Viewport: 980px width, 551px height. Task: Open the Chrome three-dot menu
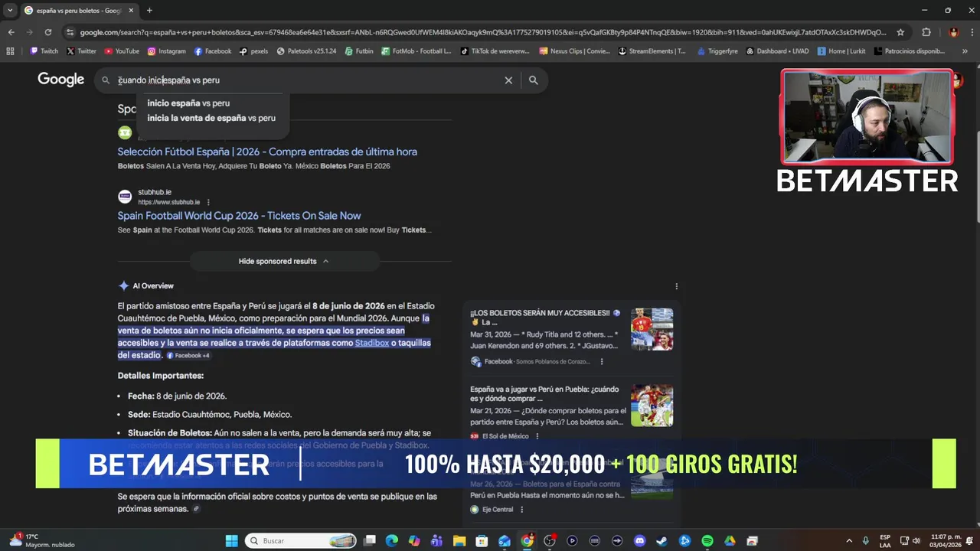pyautogui.click(x=971, y=32)
